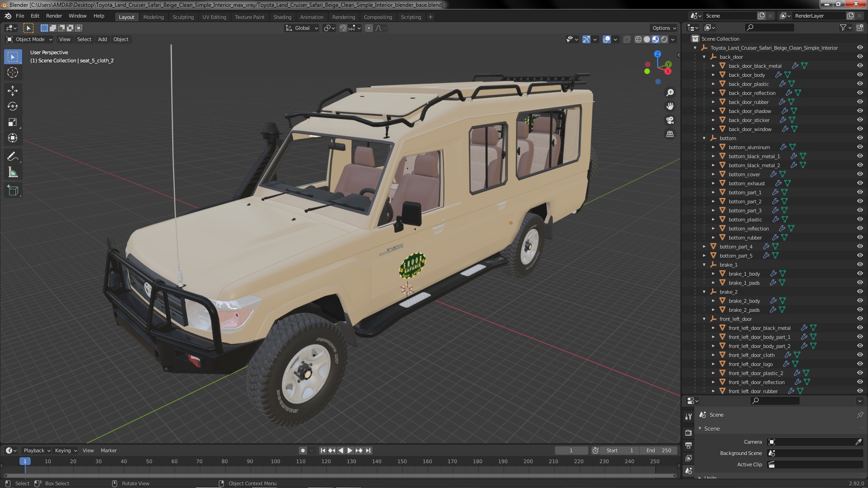This screenshot has width=868, height=488.
Task: Play the animation forward
Action: (350, 450)
